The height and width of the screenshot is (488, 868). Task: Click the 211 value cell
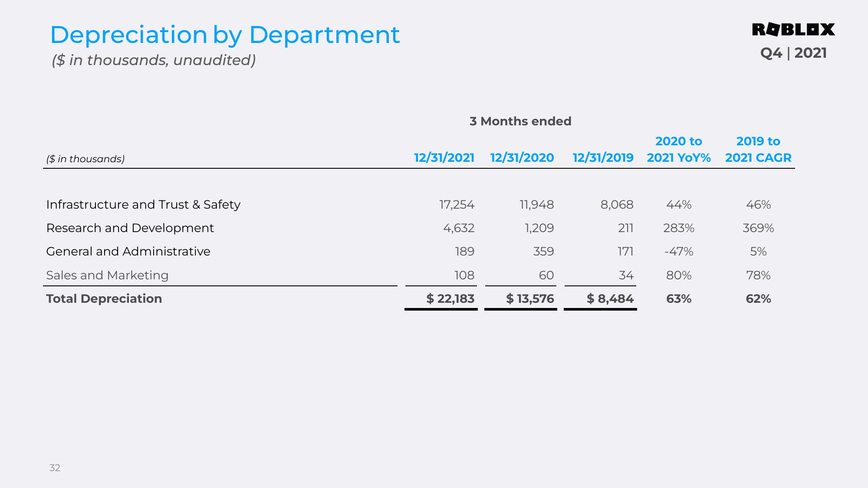626,228
